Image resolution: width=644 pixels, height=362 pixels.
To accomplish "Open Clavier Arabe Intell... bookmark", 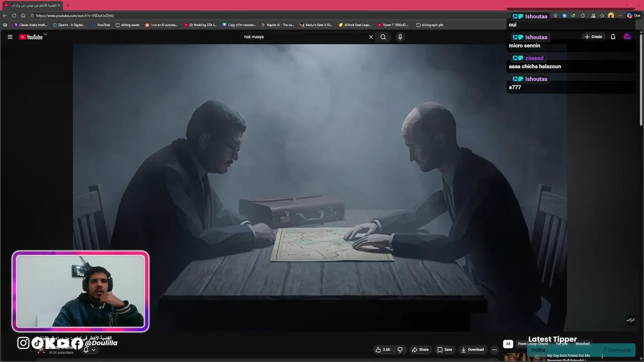I will [x=30, y=25].
